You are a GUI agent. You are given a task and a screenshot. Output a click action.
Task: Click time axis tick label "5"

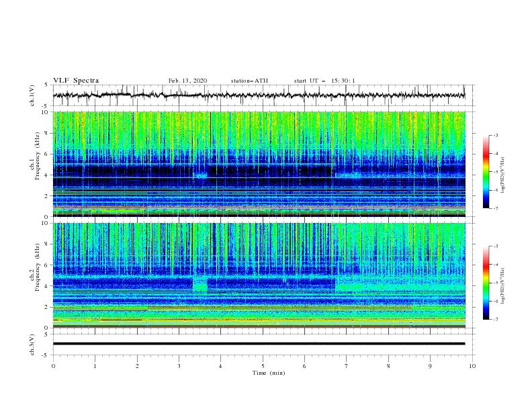point(263,366)
